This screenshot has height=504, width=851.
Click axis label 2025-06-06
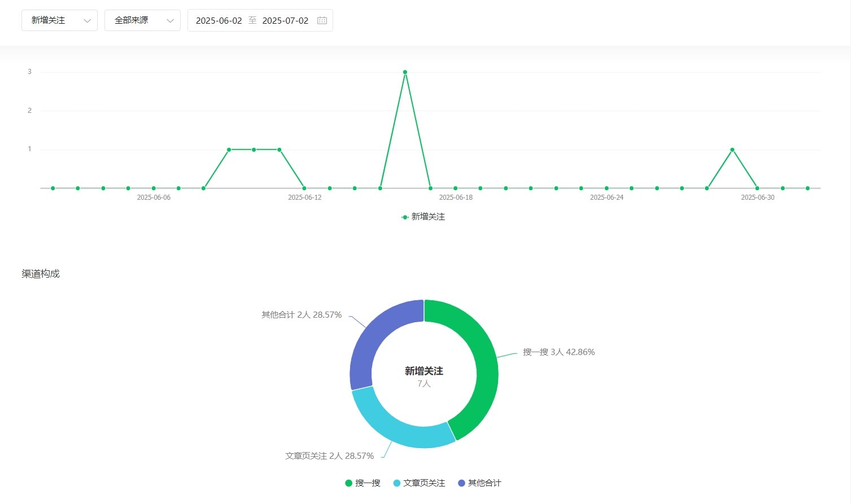154,198
